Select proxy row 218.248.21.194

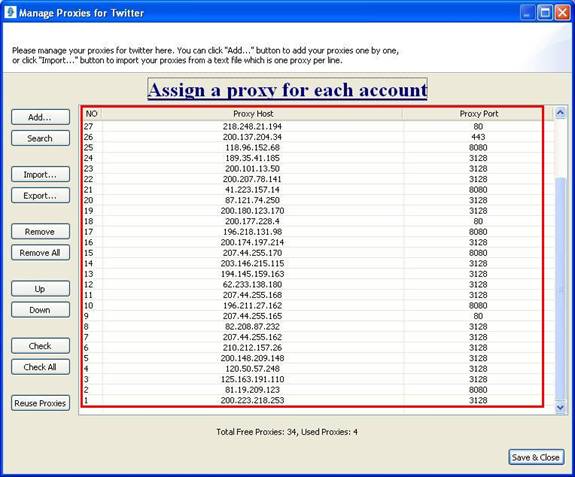click(312, 126)
